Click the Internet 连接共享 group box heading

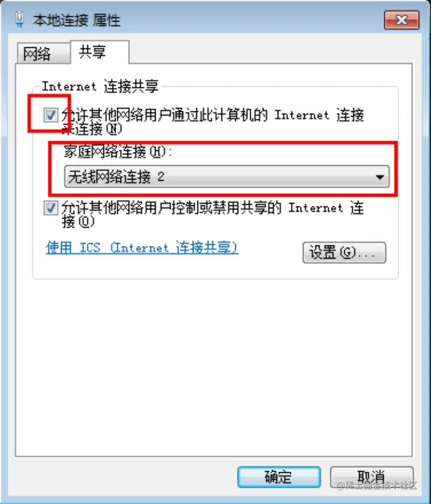pyautogui.click(x=101, y=86)
